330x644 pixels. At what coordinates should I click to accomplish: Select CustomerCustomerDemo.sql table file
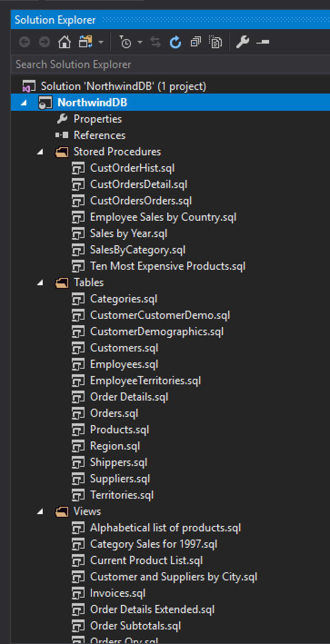160,315
